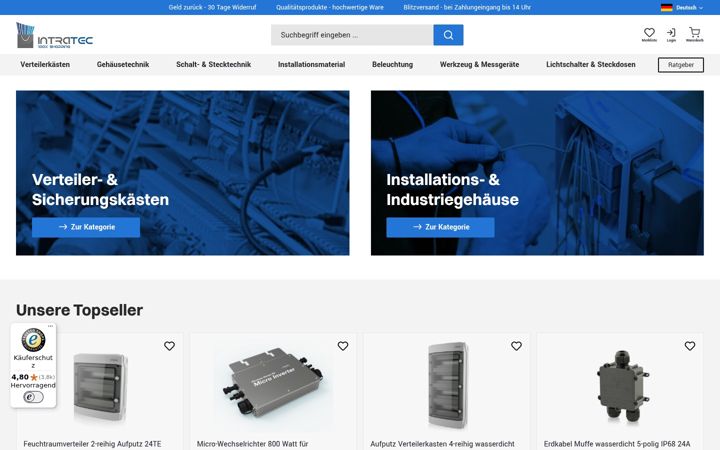
Task: Click the Suchbegriff eingeben search field
Action: pos(352,35)
